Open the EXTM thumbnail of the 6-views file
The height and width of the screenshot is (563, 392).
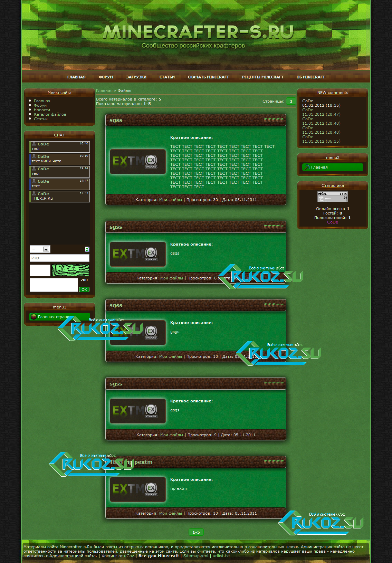click(x=138, y=254)
